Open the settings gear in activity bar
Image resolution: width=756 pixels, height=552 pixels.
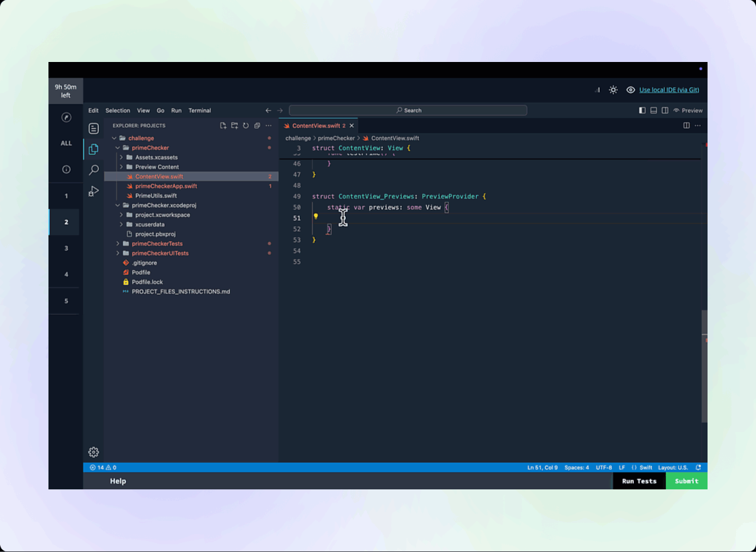pyautogui.click(x=94, y=452)
